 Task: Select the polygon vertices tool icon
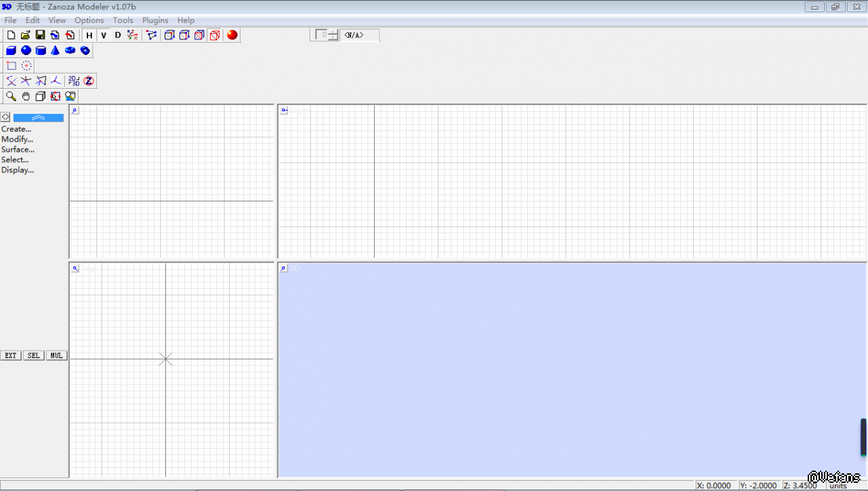(152, 35)
